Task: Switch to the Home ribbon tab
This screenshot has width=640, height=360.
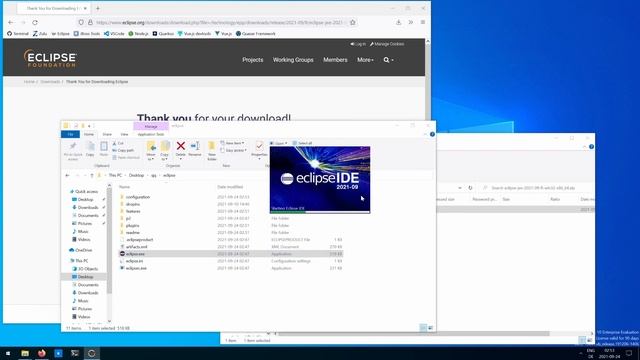Action: click(x=89, y=134)
